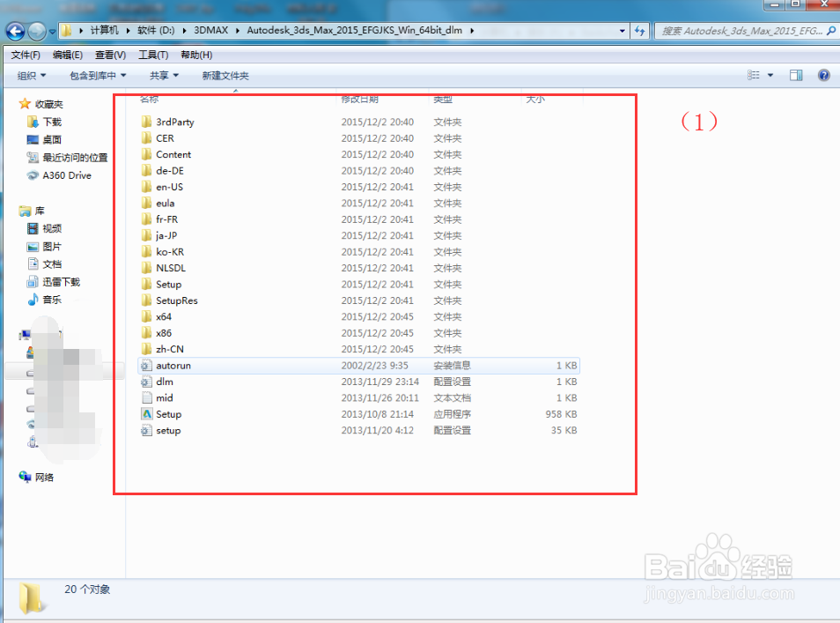Select the 3rdParty folder icon

146,122
